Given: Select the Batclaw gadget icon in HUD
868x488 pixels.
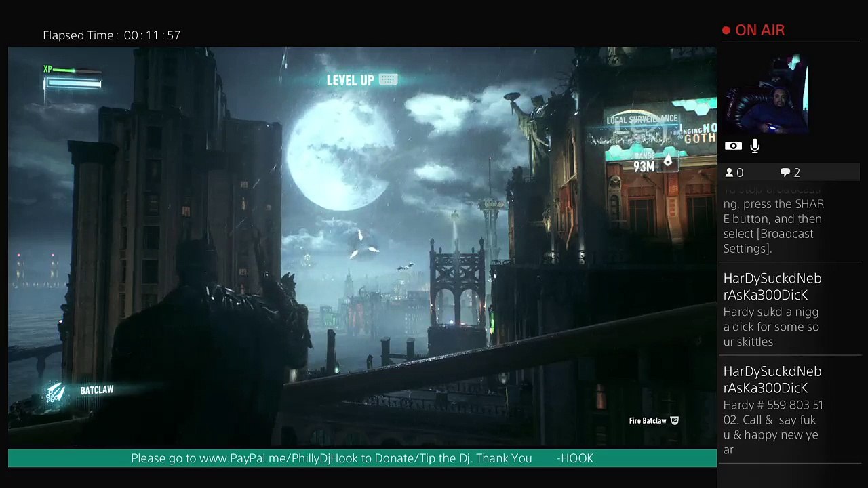Looking at the screenshot, I should (56, 392).
